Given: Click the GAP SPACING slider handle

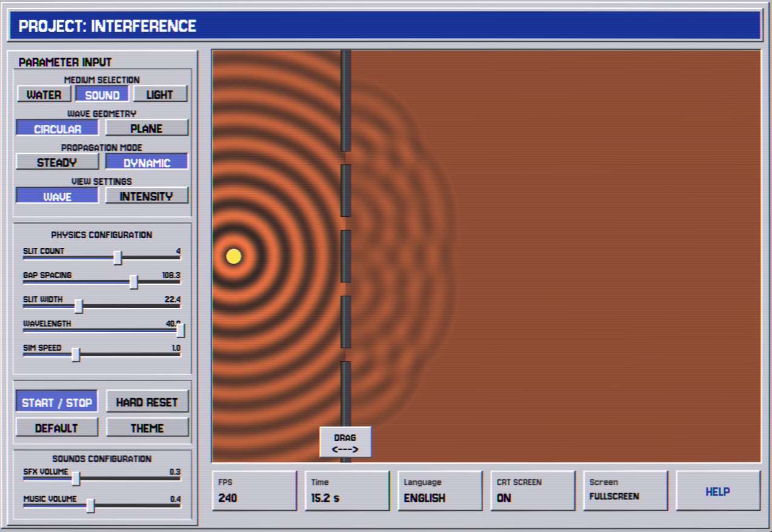Looking at the screenshot, I should [134, 282].
